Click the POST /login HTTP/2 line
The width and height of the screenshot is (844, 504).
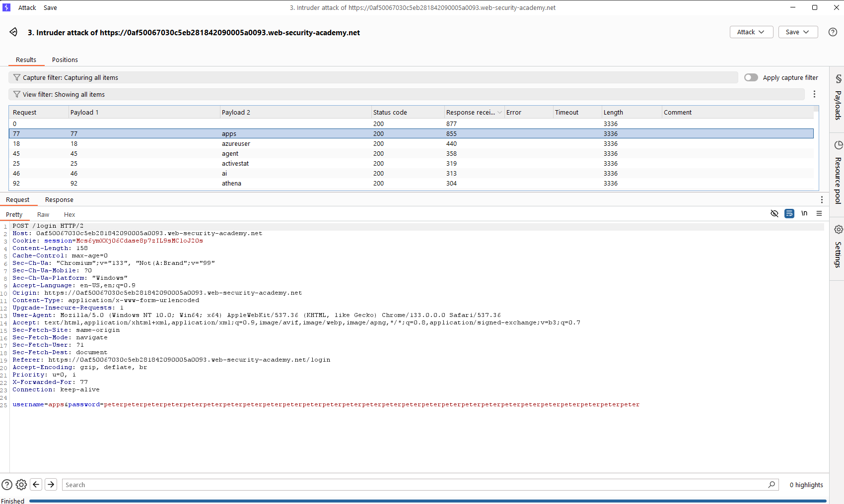pos(48,226)
